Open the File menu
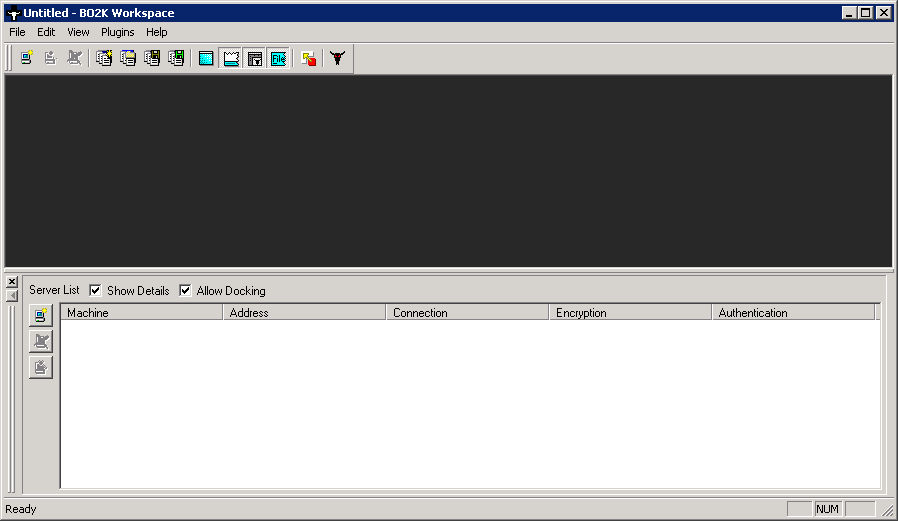The image size is (898, 521). (17, 32)
